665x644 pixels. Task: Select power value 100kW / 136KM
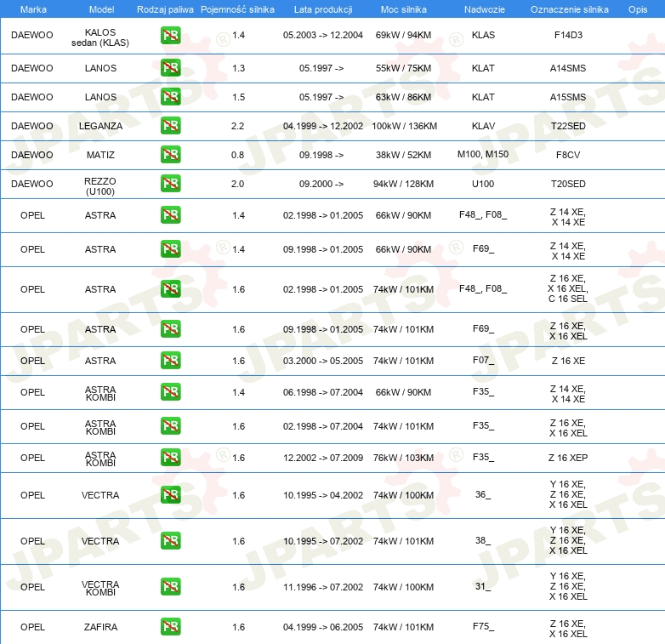coord(404,126)
